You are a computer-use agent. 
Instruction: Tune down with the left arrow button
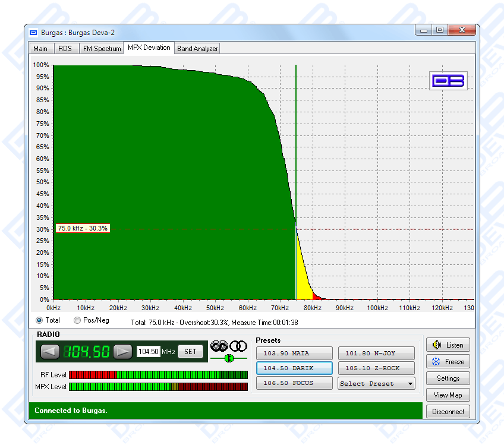point(50,352)
